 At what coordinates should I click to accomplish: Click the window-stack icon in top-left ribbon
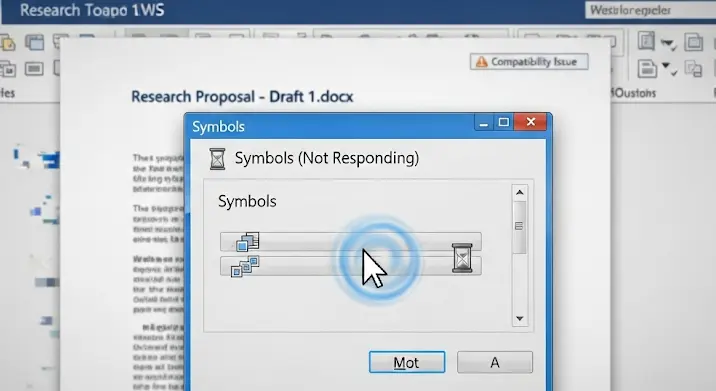tap(34, 42)
